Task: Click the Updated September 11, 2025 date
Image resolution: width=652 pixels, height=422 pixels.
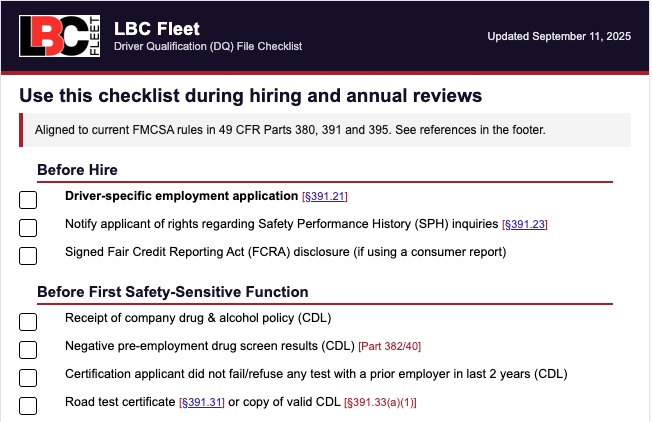Action: click(x=558, y=37)
